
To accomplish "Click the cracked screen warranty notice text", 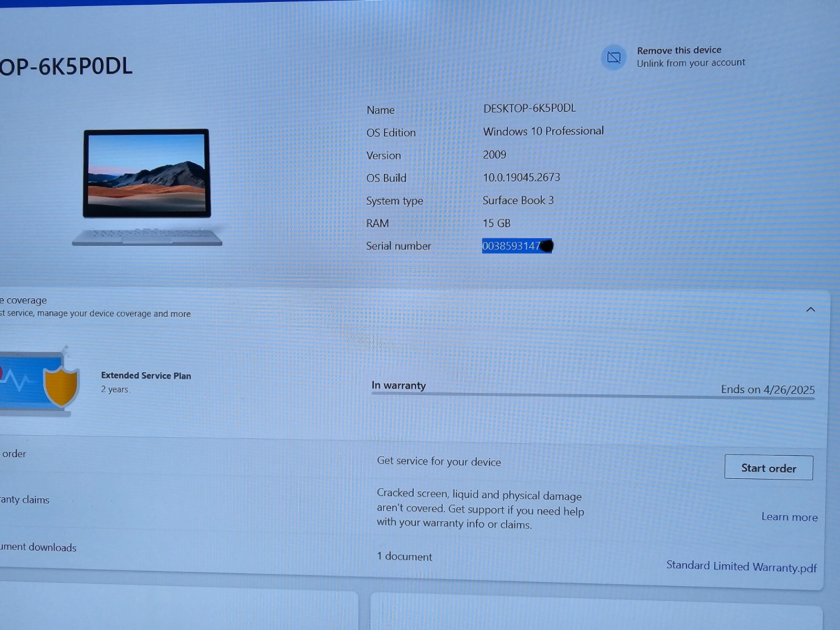I will click(480, 509).
